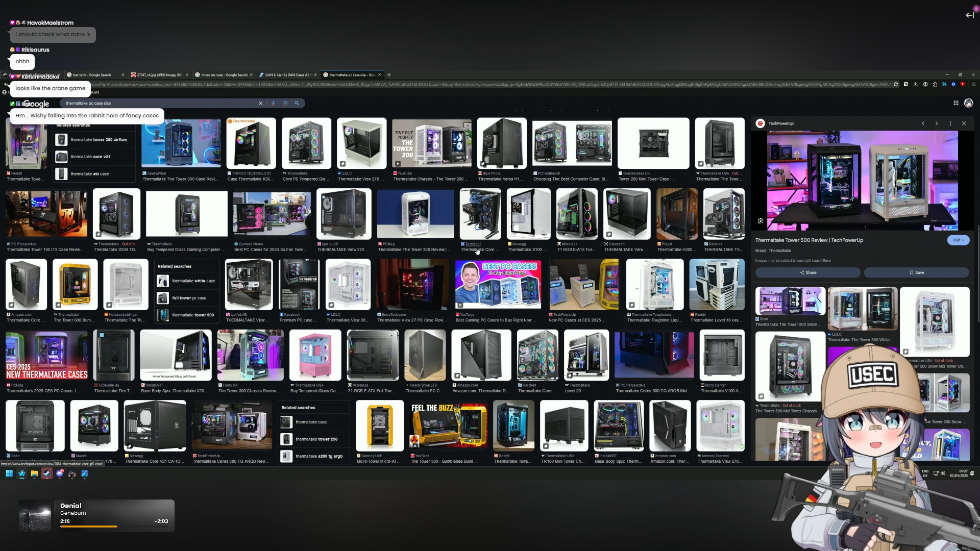
Task: Switch to the 'micro atx case - Google Search' tab
Action: pyautogui.click(x=224, y=75)
